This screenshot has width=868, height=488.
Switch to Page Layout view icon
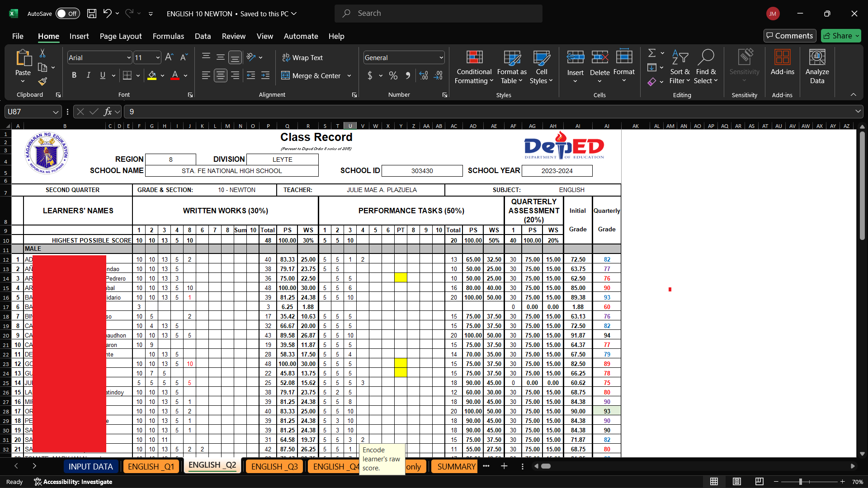pyautogui.click(x=737, y=482)
